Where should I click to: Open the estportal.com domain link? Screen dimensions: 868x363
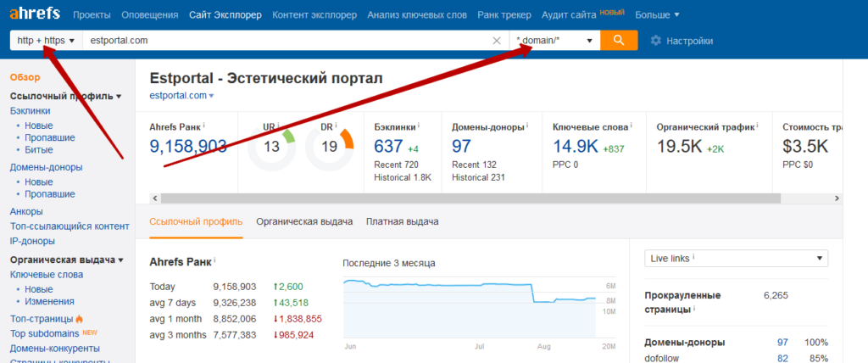point(178,95)
